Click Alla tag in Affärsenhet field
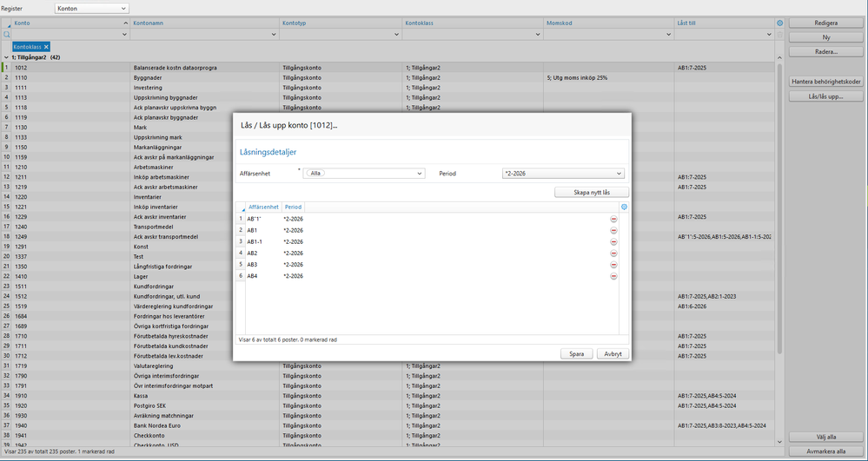The height and width of the screenshot is (461, 868). pyautogui.click(x=315, y=174)
